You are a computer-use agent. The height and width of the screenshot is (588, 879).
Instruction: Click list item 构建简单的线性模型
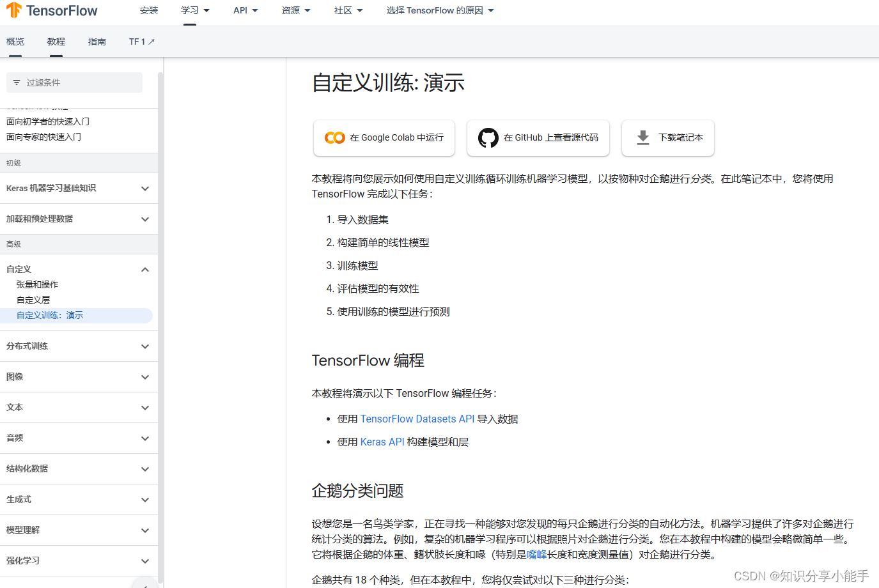click(383, 243)
